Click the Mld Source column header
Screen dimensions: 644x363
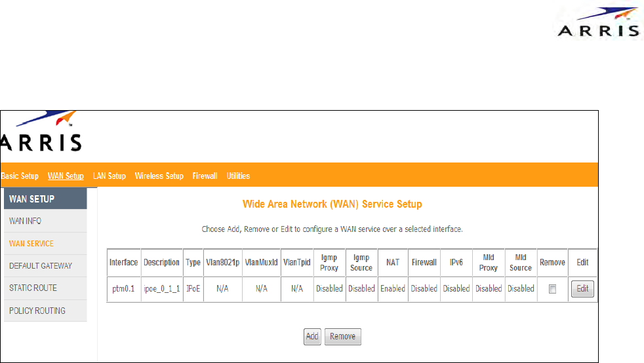[521, 263]
